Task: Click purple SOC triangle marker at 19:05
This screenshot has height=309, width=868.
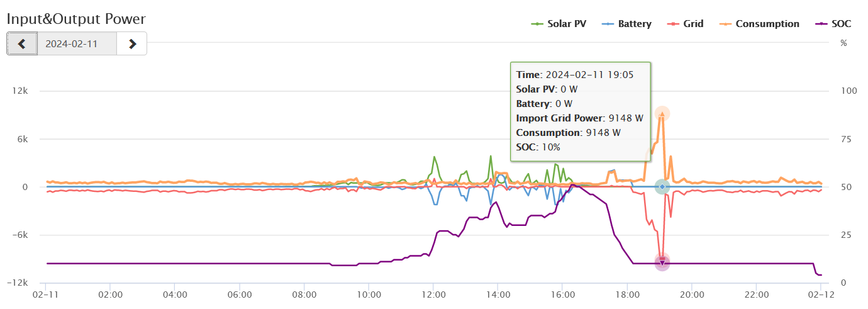Action: (x=662, y=263)
